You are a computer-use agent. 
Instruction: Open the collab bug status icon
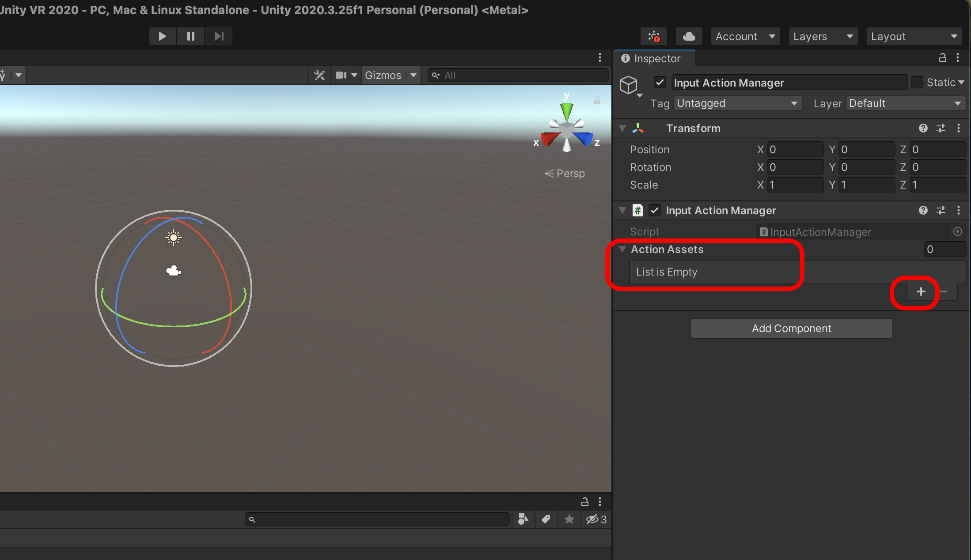[x=654, y=36]
